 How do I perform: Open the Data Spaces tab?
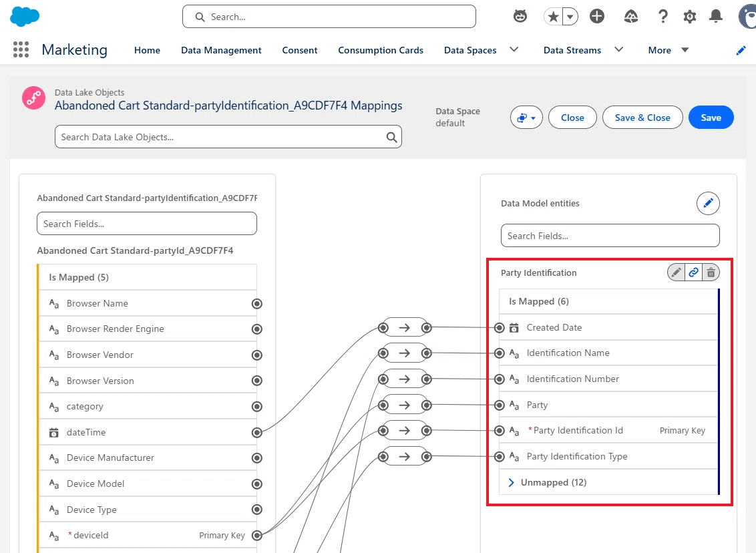pyautogui.click(x=470, y=50)
